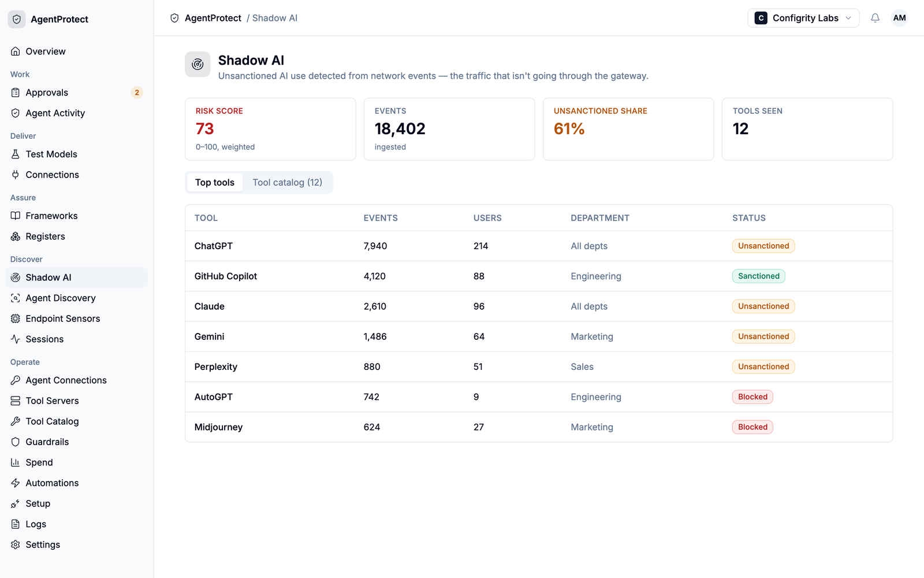Select the Claude tool name

point(210,306)
